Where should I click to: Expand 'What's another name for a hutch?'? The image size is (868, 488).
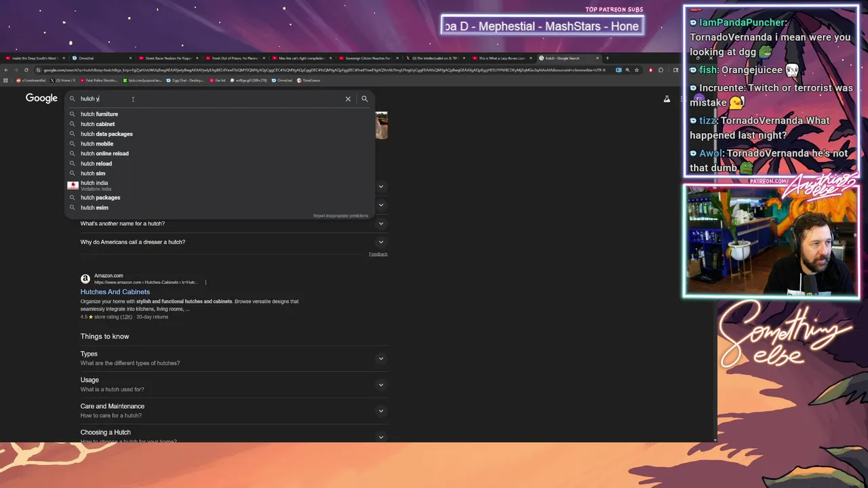tap(233, 224)
